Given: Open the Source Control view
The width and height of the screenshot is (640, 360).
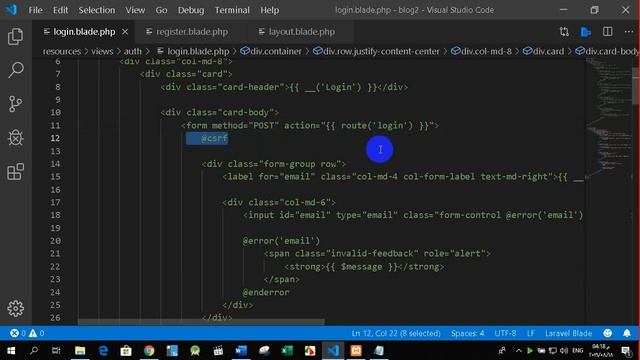Looking at the screenshot, I should pyautogui.click(x=16, y=104).
